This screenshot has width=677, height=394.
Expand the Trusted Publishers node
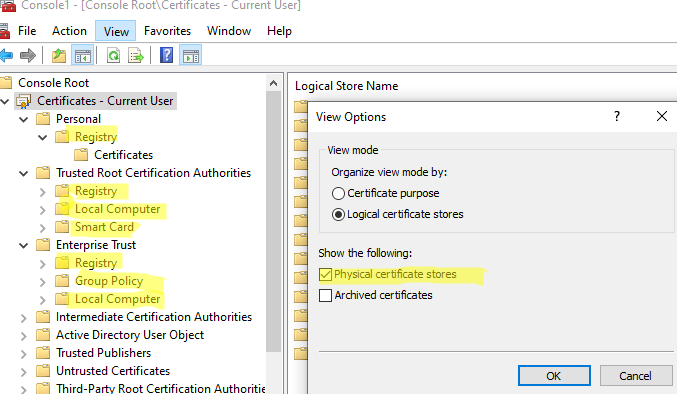click(x=24, y=354)
